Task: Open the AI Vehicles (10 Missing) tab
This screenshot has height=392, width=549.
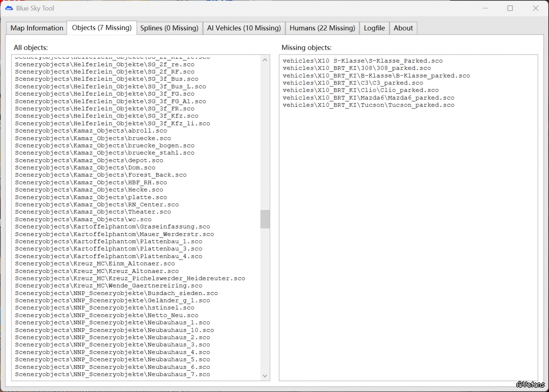Action: click(x=244, y=28)
